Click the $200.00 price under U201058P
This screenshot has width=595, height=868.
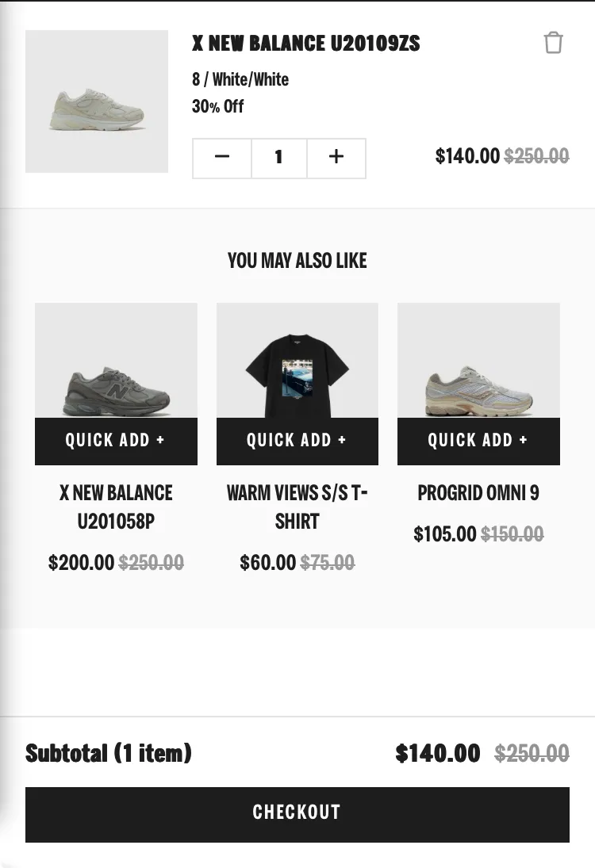point(81,563)
